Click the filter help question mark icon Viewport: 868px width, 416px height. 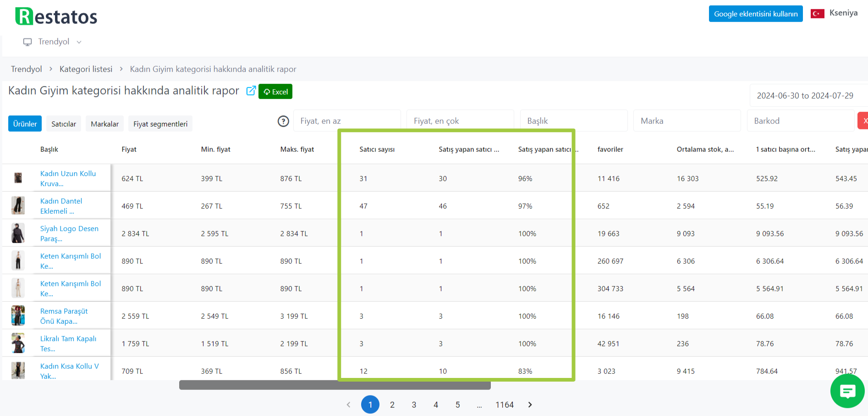(283, 121)
